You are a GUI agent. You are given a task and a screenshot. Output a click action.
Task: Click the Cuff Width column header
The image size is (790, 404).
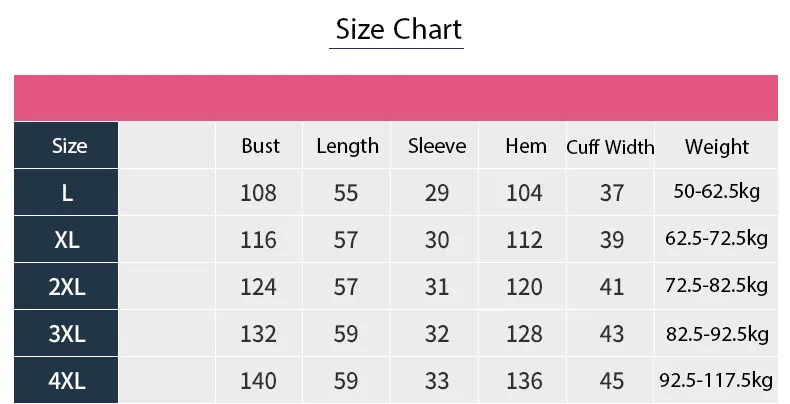[x=610, y=147]
